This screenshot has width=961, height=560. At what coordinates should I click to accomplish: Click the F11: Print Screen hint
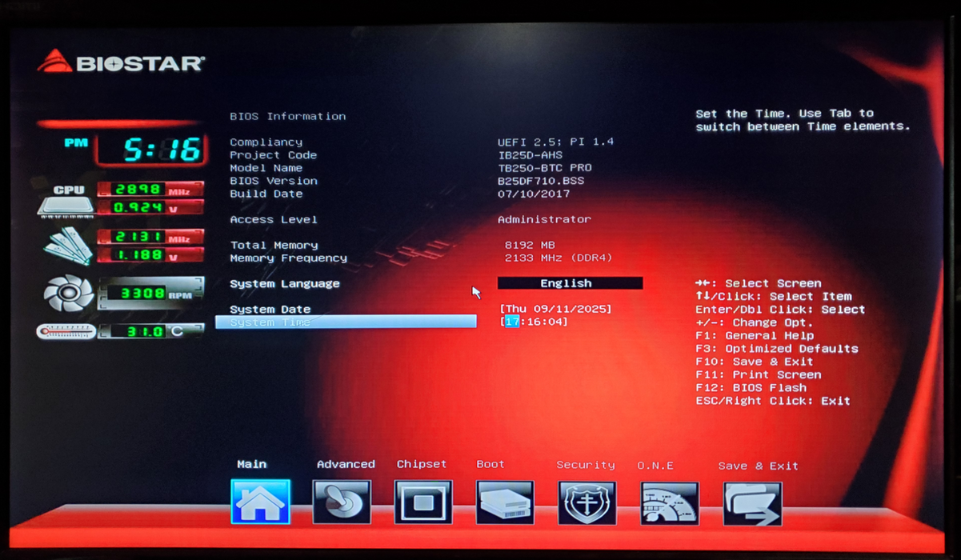(x=759, y=374)
